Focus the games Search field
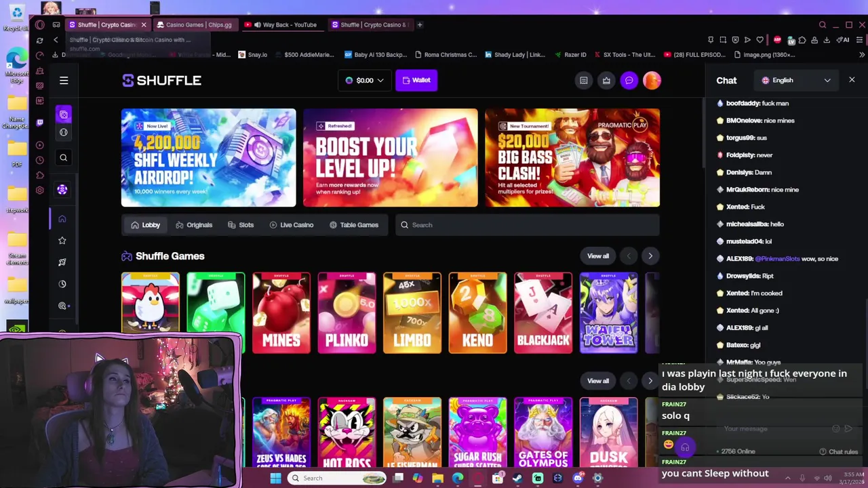This screenshot has height=488, width=868. point(528,225)
